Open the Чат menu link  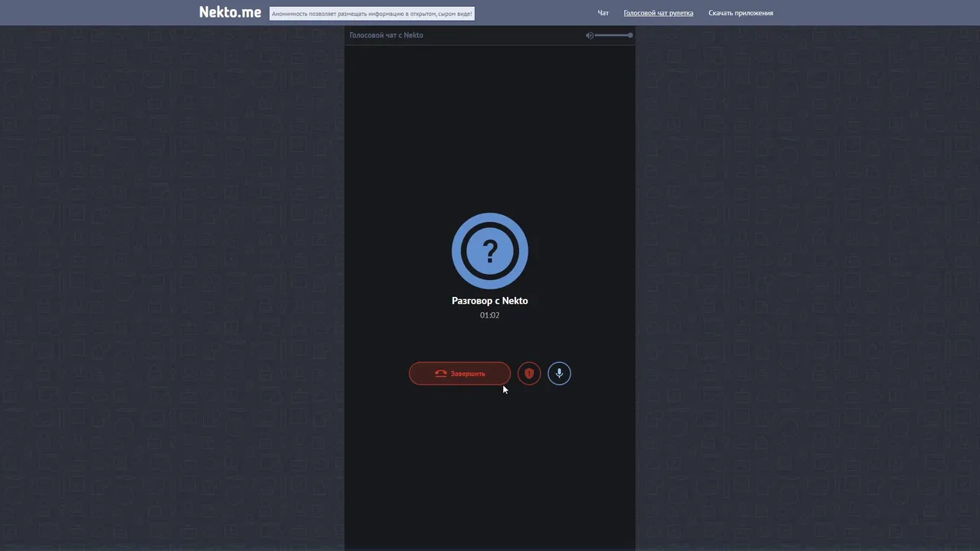[x=603, y=13]
